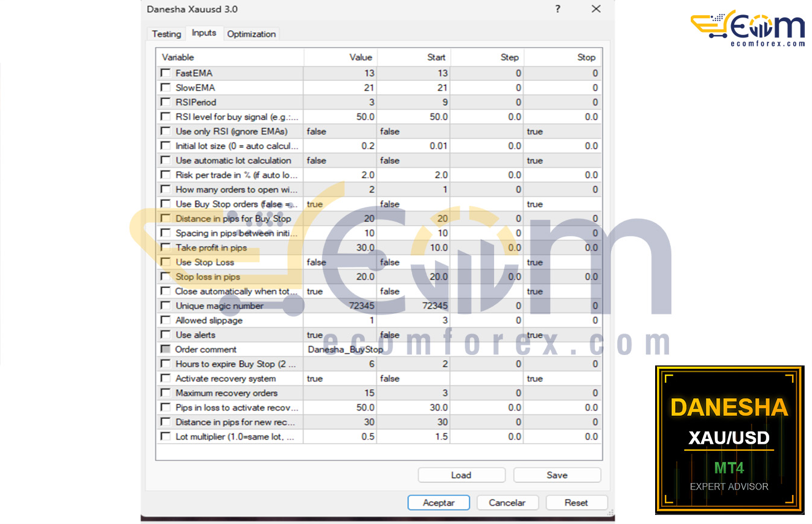Open the Optimization tab
Viewport: 812px width, 524px height.
pos(252,34)
